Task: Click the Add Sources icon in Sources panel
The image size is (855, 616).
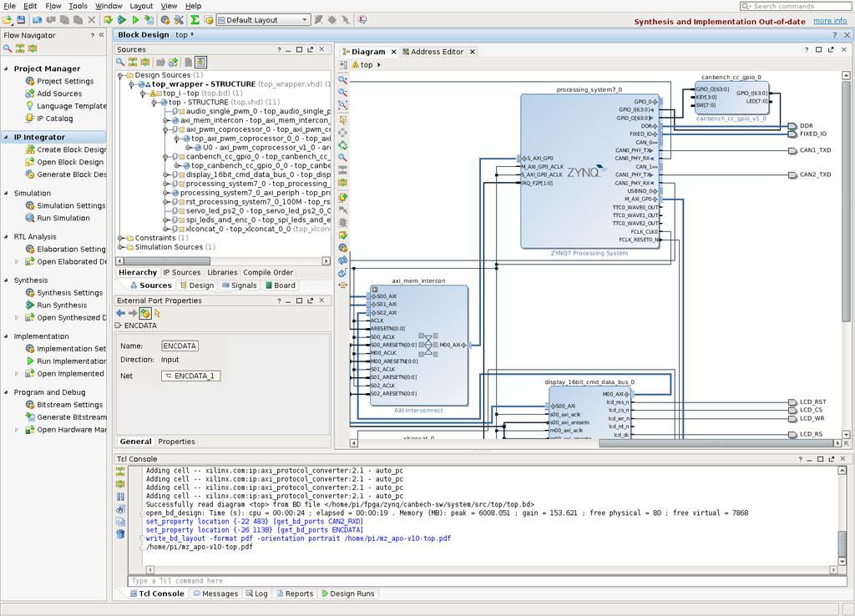Action: (x=174, y=62)
